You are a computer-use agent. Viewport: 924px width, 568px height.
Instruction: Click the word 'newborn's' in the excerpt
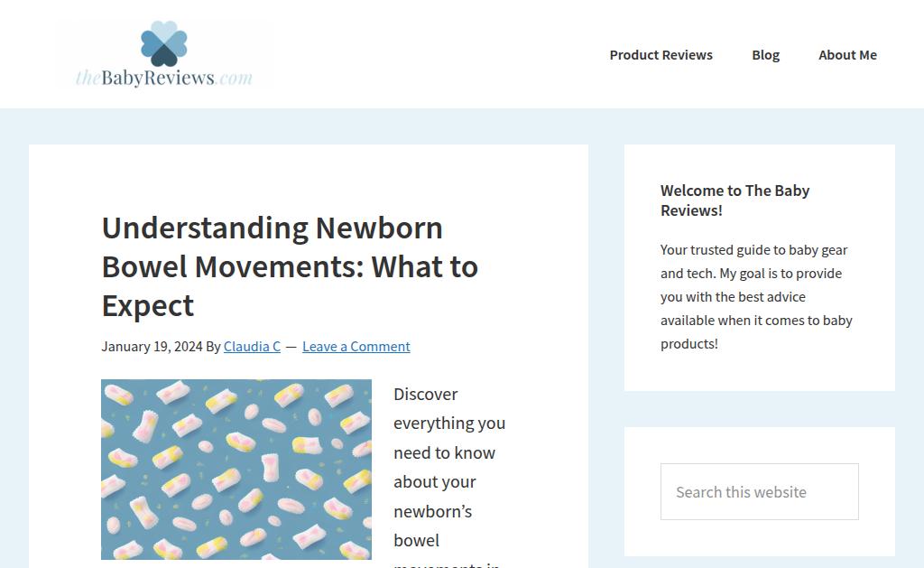tap(432, 511)
